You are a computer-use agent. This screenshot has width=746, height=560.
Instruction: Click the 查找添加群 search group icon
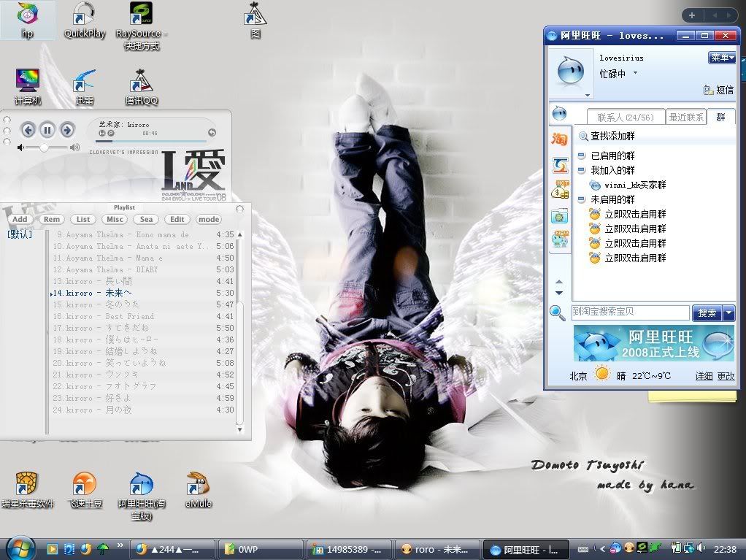click(x=583, y=137)
